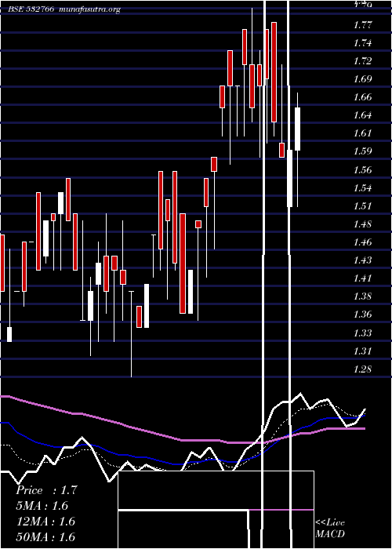Click the '12MA : 1.6' legend entry
Image resolution: width=392 pixels, height=549 pixels.
point(46,521)
